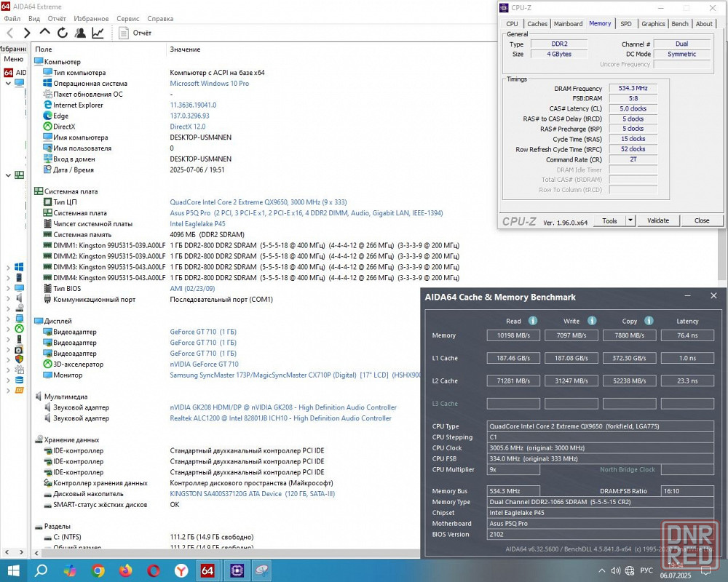This screenshot has width=728, height=582.
Task: Select the DirectX Xbox icon in sidebar tree
Action: [x=19, y=329]
